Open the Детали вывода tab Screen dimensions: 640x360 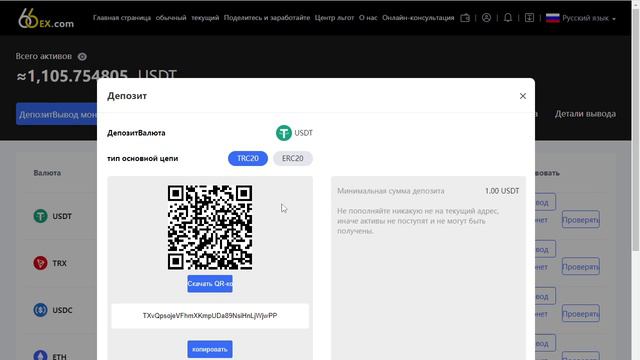[585, 114]
